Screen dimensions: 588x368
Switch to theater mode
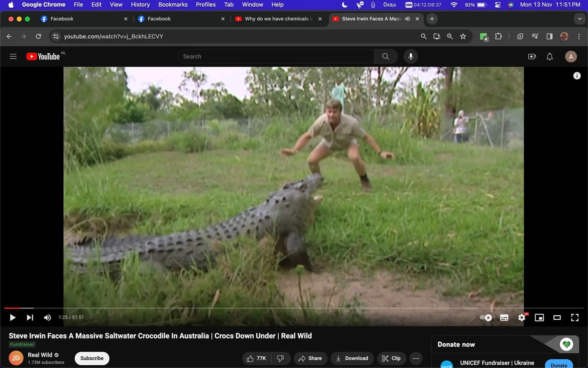click(x=557, y=317)
